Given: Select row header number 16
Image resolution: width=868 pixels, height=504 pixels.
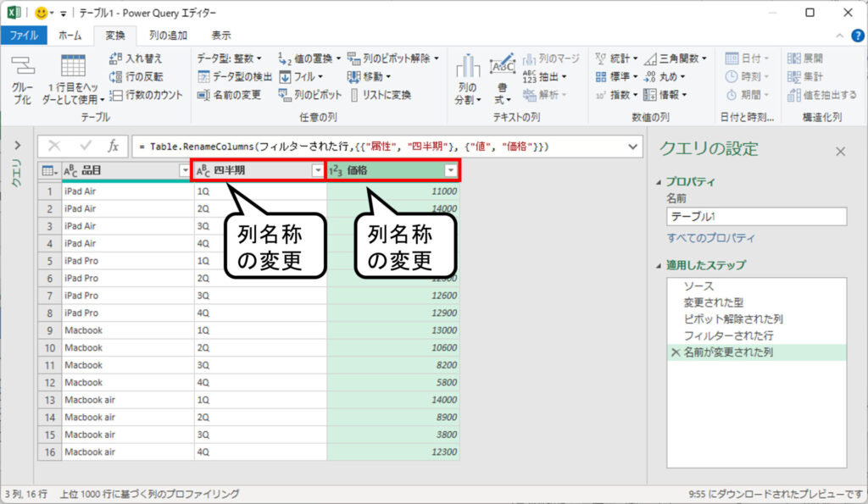Looking at the screenshot, I should [50, 452].
